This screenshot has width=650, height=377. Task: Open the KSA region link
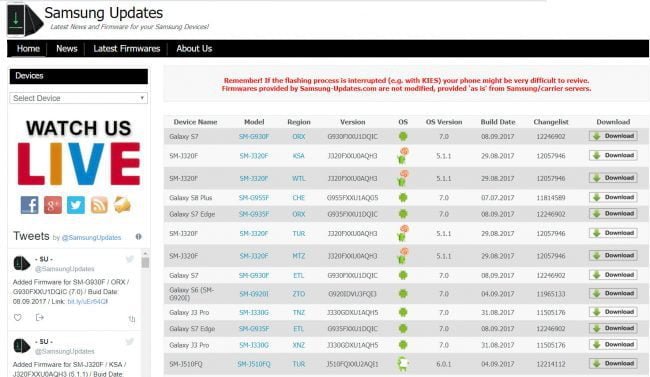tap(298, 156)
